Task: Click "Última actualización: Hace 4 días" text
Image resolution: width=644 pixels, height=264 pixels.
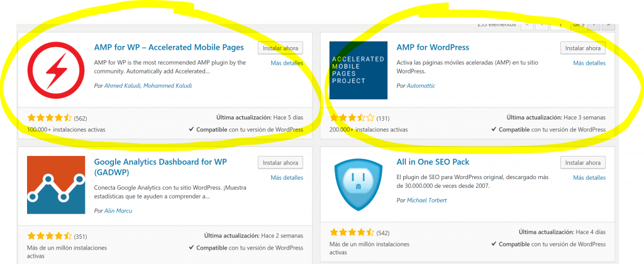Action: pos(562,232)
